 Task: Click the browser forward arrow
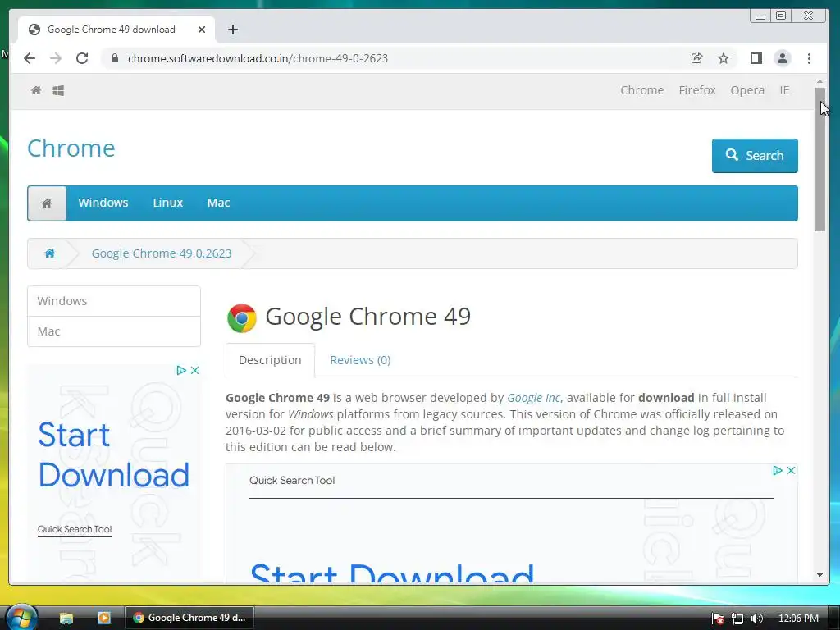(x=56, y=58)
